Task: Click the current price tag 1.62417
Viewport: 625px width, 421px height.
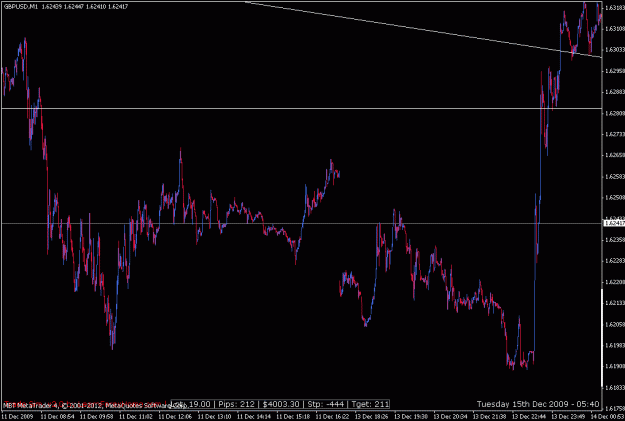Action: click(x=614, y=223)
